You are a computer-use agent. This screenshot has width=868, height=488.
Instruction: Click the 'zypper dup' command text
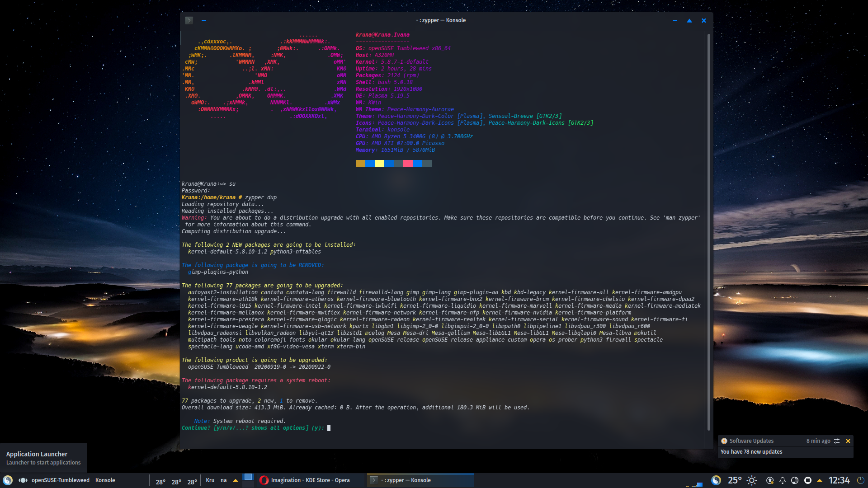261,197
